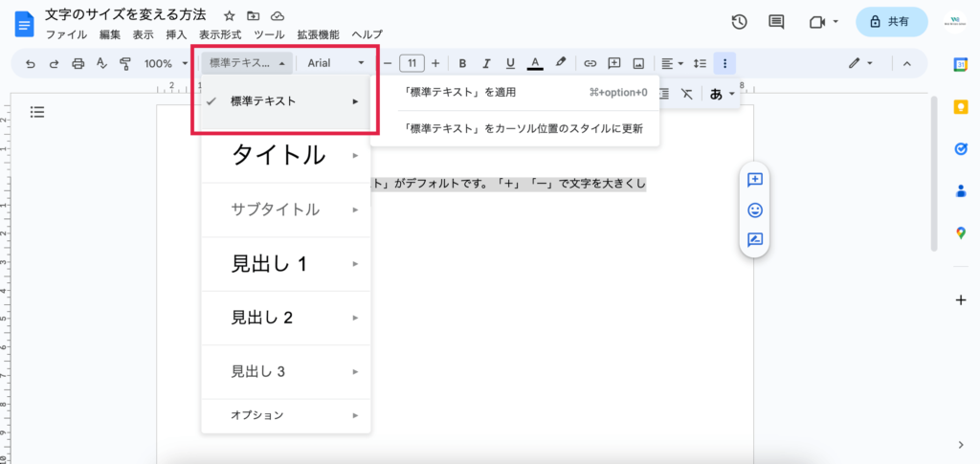Screen dimensions: 980x464
Task: Open version history clock icon
Action: [739, 22]
